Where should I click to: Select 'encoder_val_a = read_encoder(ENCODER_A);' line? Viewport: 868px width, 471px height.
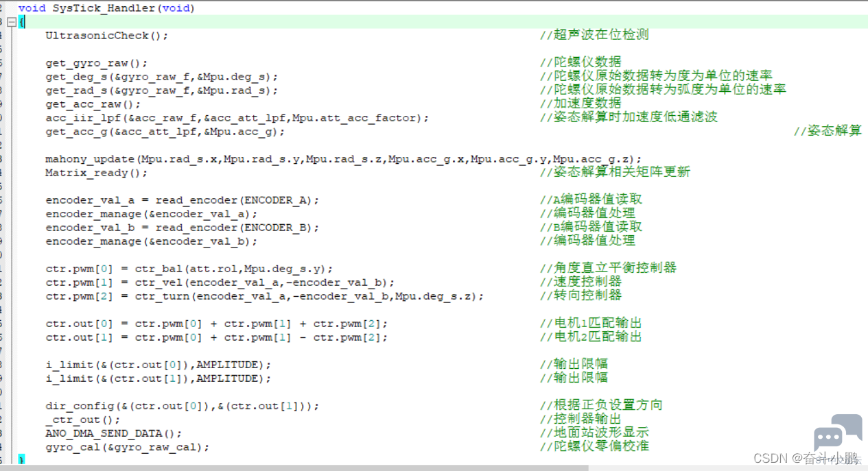(182, 200)
